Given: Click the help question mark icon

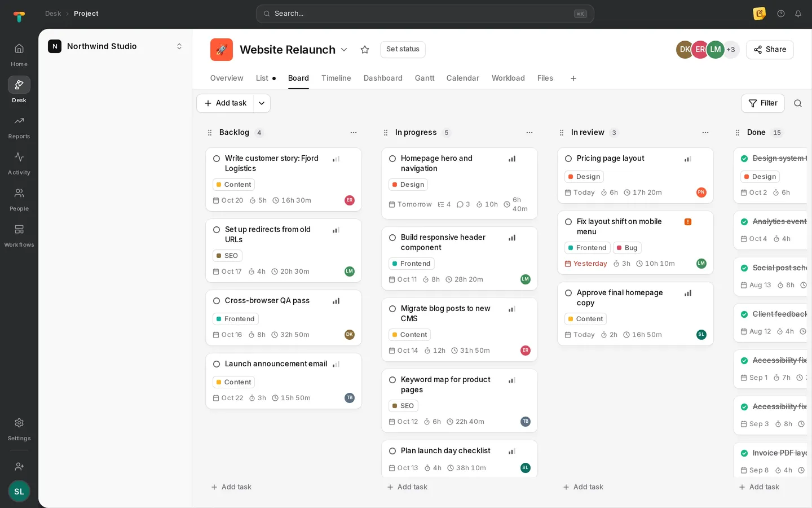Looking at the screenshot, I should tap(781, 14).
